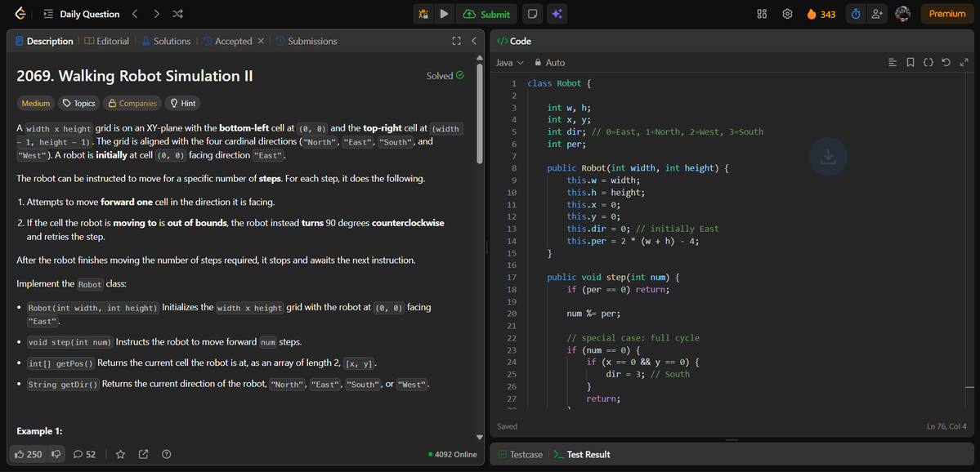Open the help question mark icon
Screen dimensions: 980x472
[166, 454]
